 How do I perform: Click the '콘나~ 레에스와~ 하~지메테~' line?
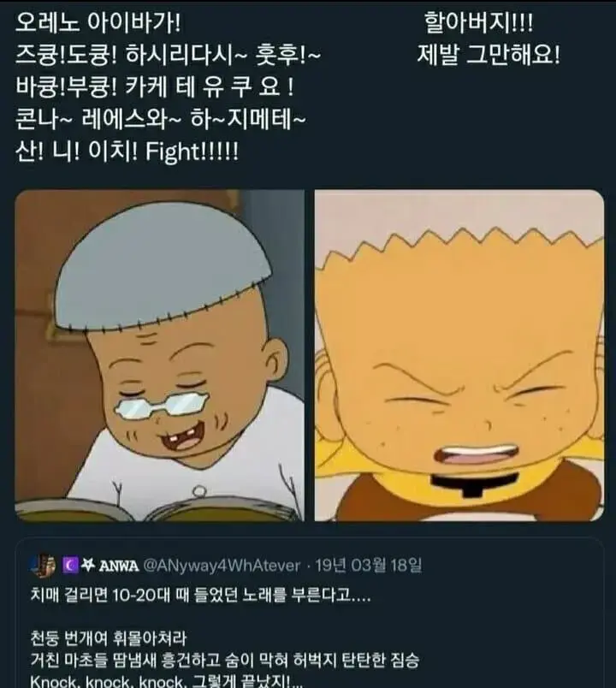click(x=161, y=119)
